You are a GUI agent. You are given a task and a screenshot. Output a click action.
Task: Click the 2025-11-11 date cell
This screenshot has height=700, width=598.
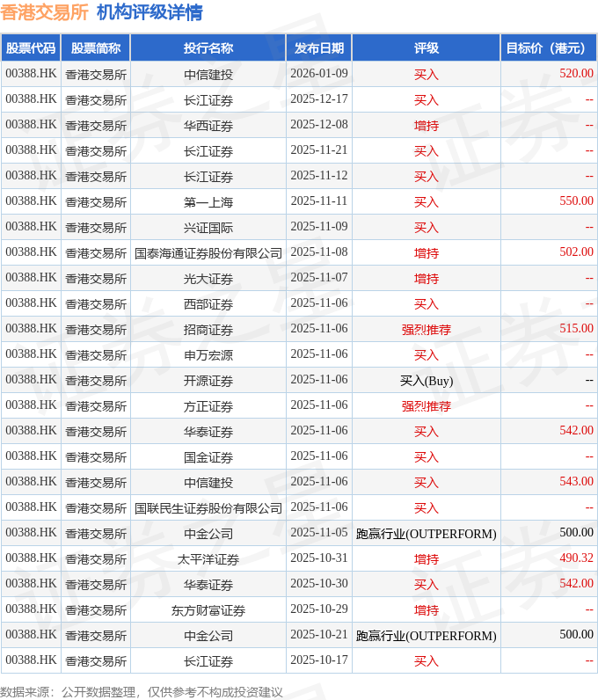tap(319, 201)
